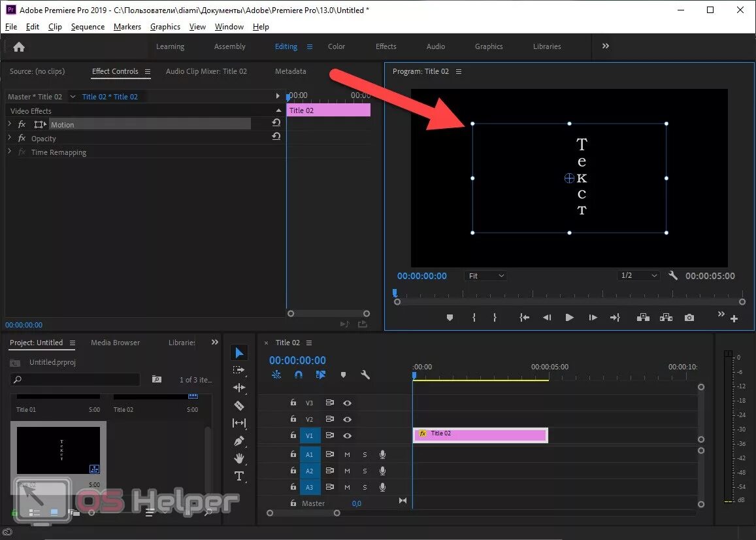Open Program monitor settings wrench
The image size is (756, 540).
tap(673, 275)
